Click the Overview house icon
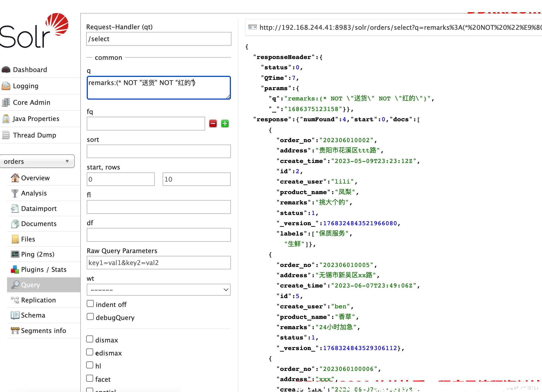This screenshot has width=542, height=392. [15, 178]
